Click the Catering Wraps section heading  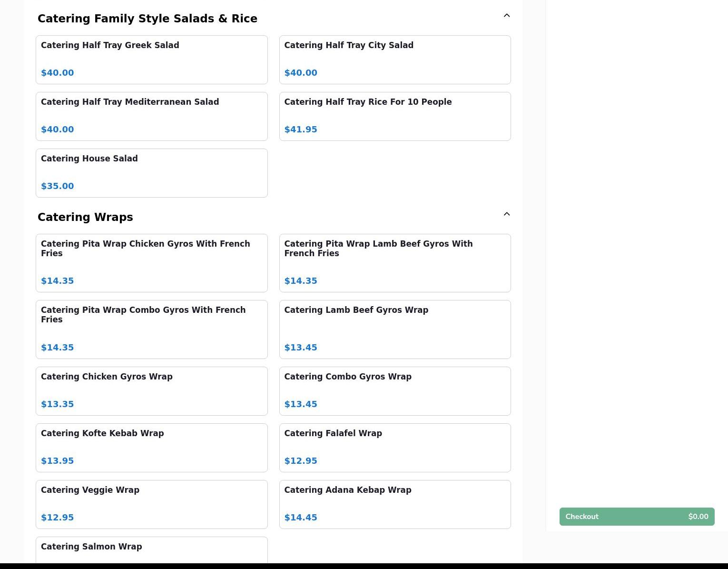coord(85,217)
